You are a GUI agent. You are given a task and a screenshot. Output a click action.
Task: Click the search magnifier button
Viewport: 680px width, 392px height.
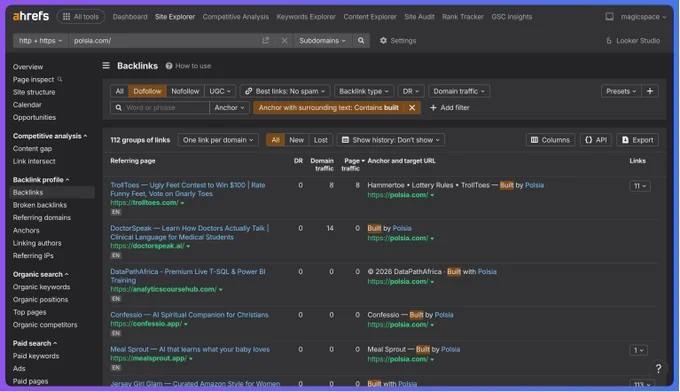pyautogui.click(x=361, y=40)
